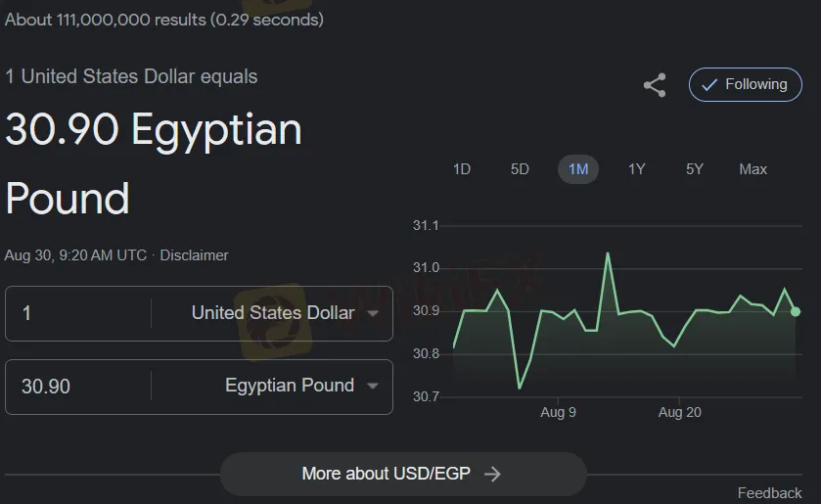The height and width of the screenshot is (504, 821).
Task: Switch chart to 1Y range
Action: (636, 169)
